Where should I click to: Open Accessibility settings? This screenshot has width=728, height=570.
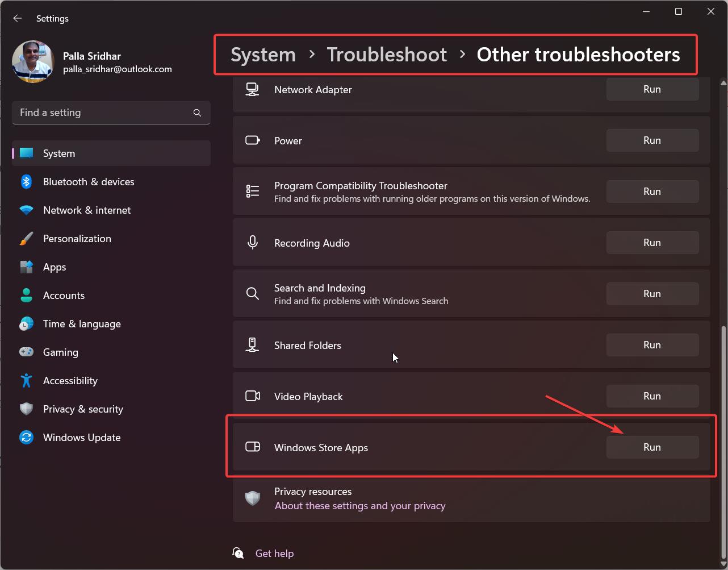[111, 380]
